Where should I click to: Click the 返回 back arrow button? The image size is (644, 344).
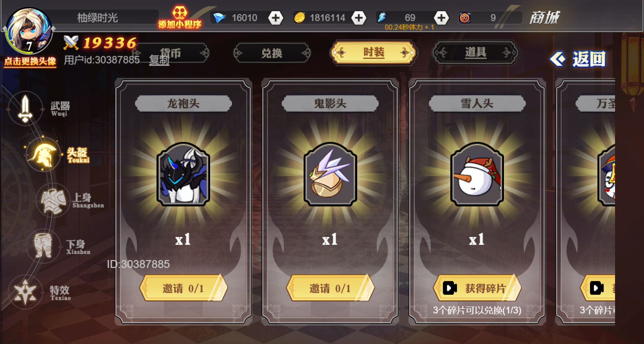pyautogui.click(x=578, y=59)
